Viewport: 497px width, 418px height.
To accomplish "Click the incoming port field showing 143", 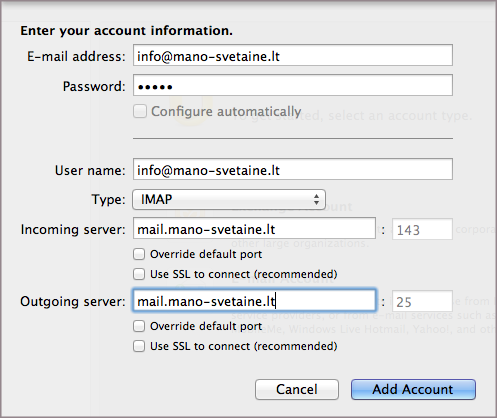I will (422, 229).
